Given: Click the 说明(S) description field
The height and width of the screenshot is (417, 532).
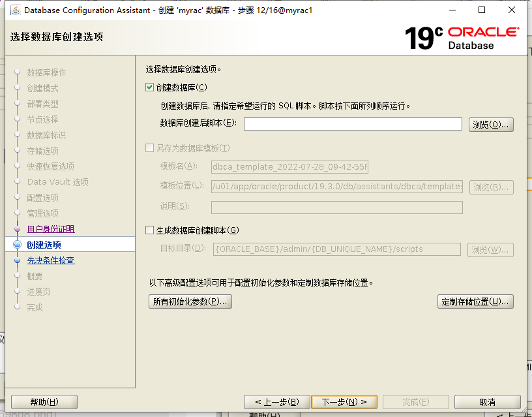Looking at the screenshot, I should click(x=336, y=208).
